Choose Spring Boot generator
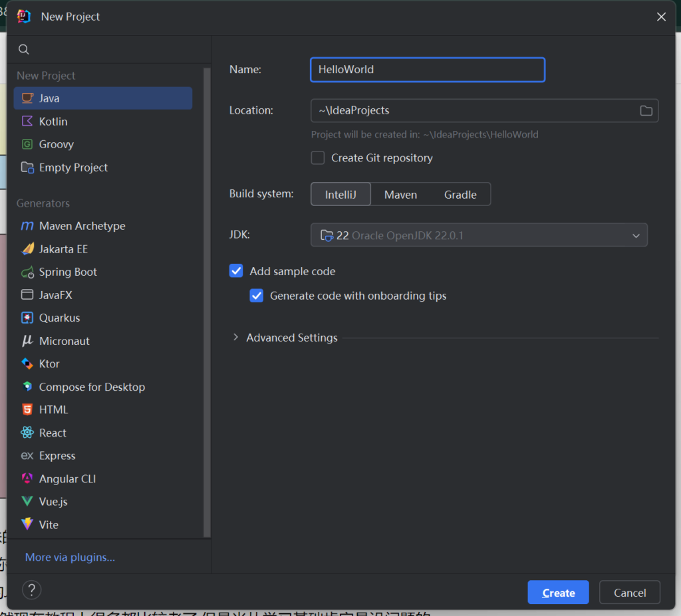Viewport: 681px width, 616px height. tap(103, 272)
